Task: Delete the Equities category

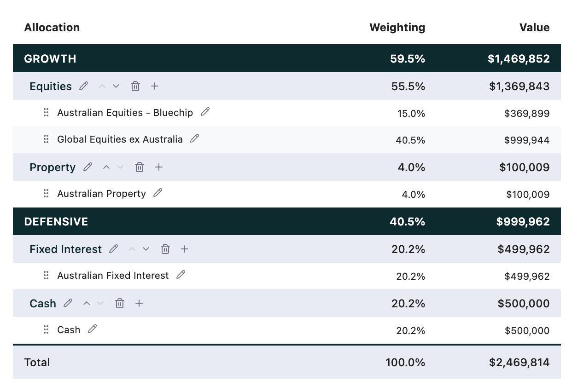Action: point(135,86)
